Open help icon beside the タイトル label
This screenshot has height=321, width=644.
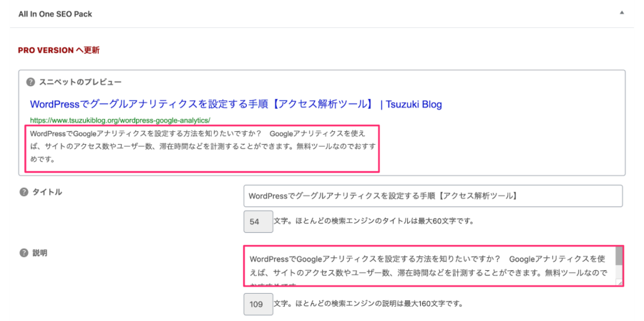coord(24,192)
